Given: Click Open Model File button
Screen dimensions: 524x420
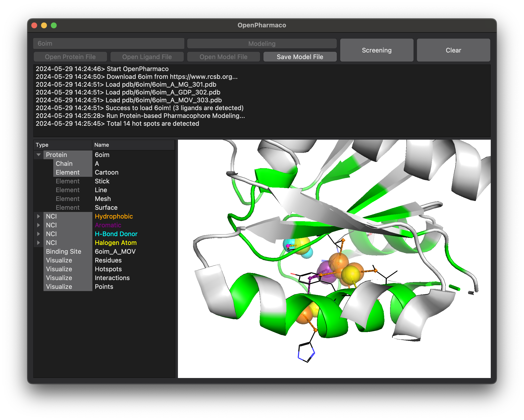Looking at the screenshot, I should click(x=223, y=57).
